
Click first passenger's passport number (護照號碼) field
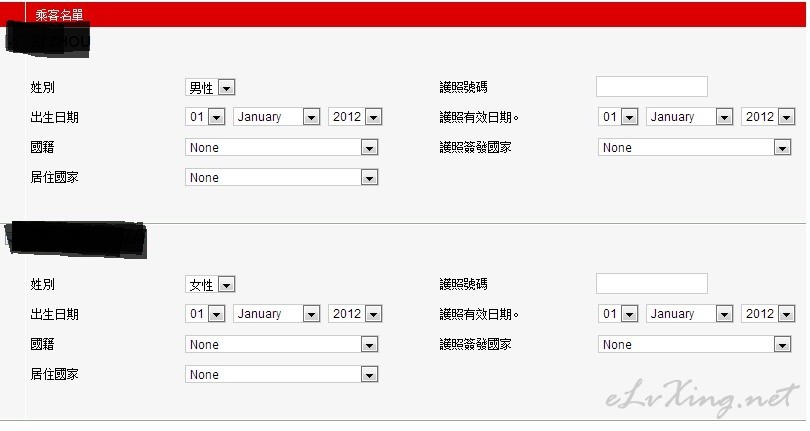click(x=652, y=86)
